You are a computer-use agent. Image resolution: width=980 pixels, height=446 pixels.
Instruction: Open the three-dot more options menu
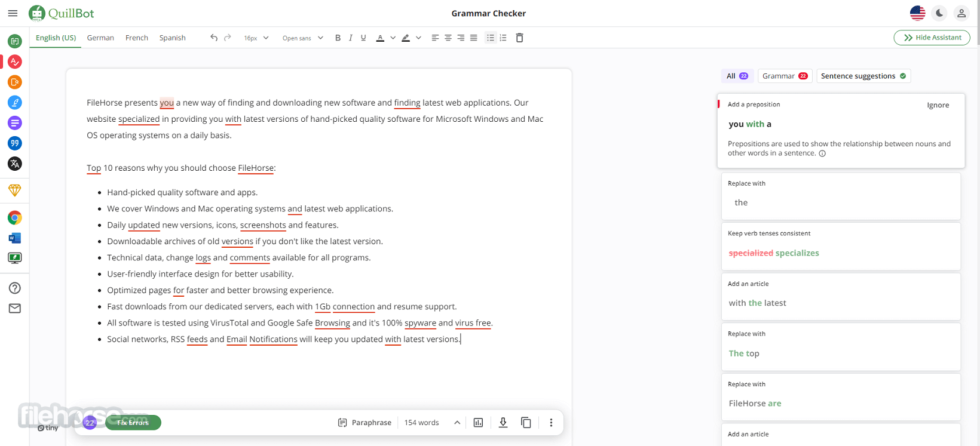(551, 423)
